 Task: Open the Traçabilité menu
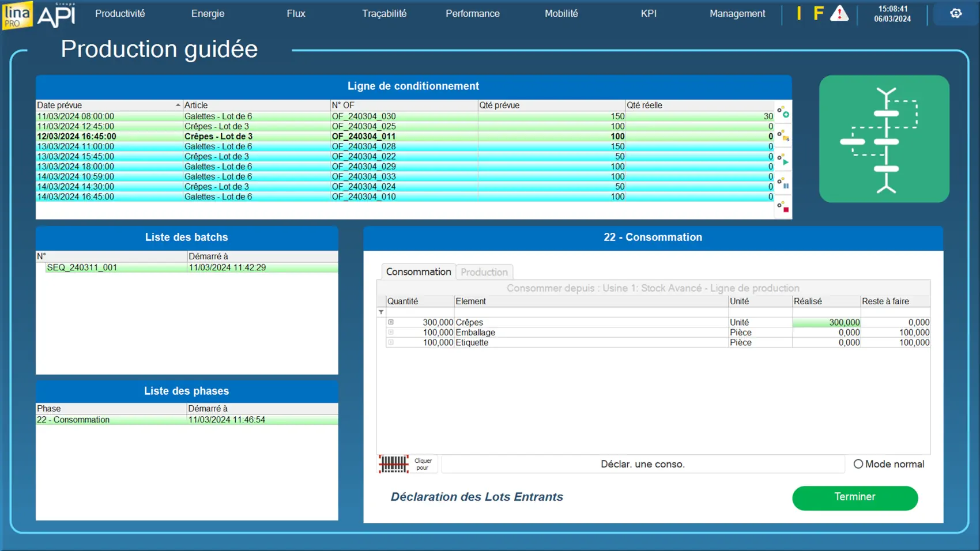tap(384, 14)
